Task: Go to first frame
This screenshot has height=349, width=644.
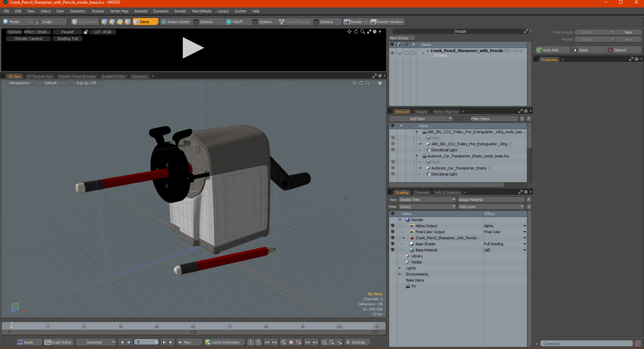Action: click(x=121, y=342)
